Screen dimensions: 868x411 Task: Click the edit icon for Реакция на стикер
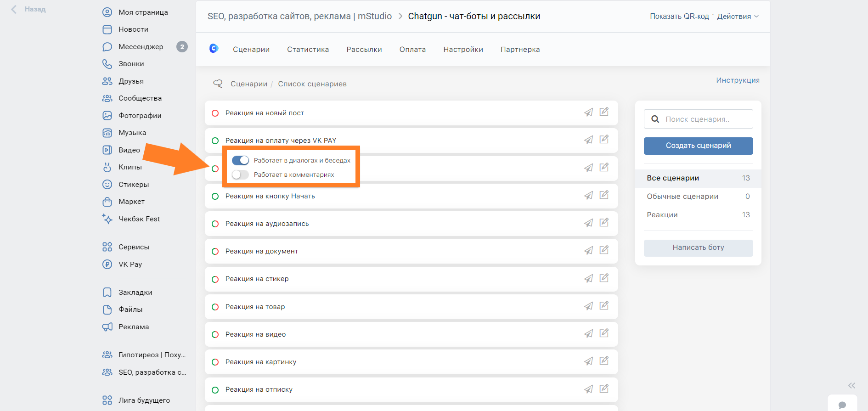coord(604,278)
